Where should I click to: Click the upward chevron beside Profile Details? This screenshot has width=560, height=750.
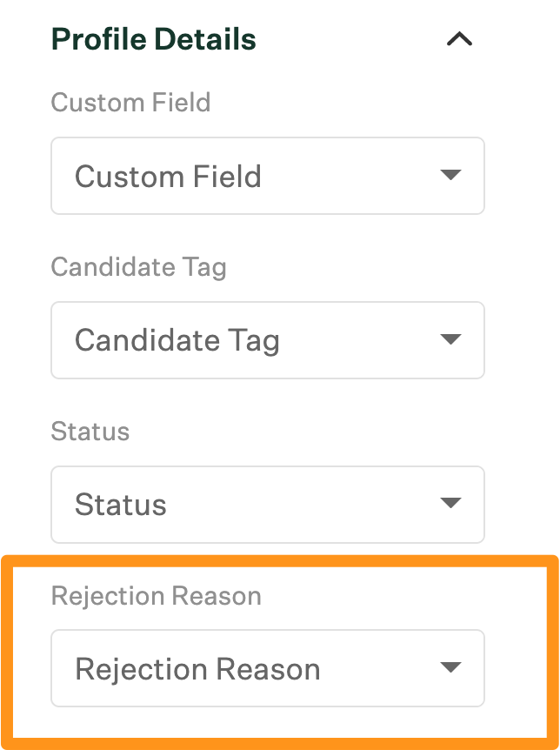pyautogui.click(x=459, y=38)
